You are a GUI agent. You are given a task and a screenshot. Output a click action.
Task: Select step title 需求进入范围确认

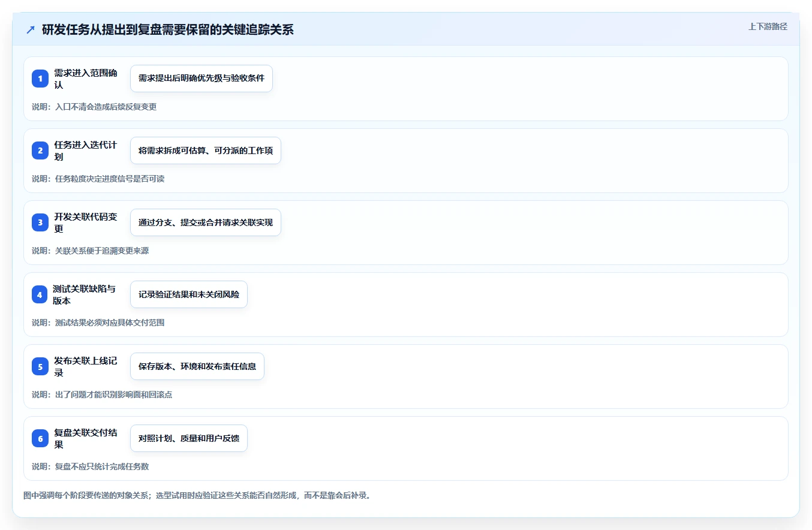[x=86, y=79]
